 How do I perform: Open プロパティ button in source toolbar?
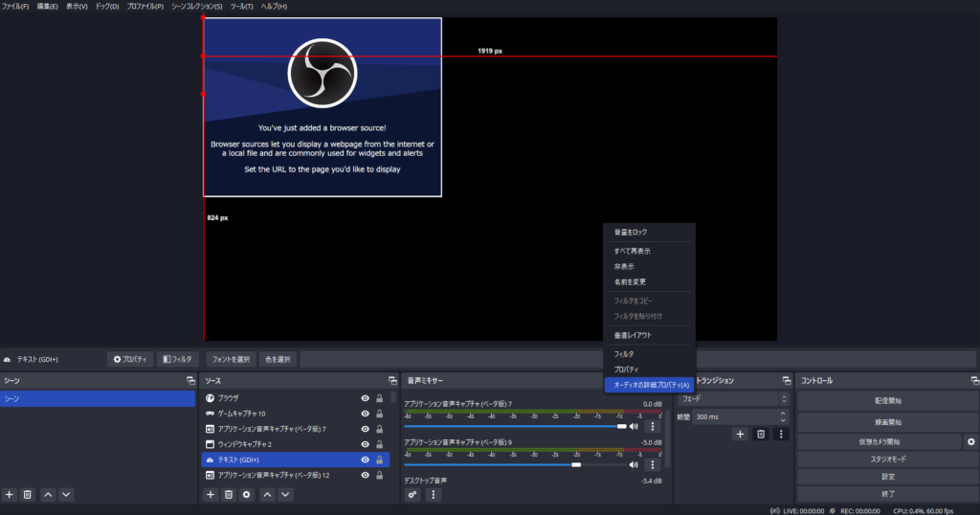click(x=130, y=359)
